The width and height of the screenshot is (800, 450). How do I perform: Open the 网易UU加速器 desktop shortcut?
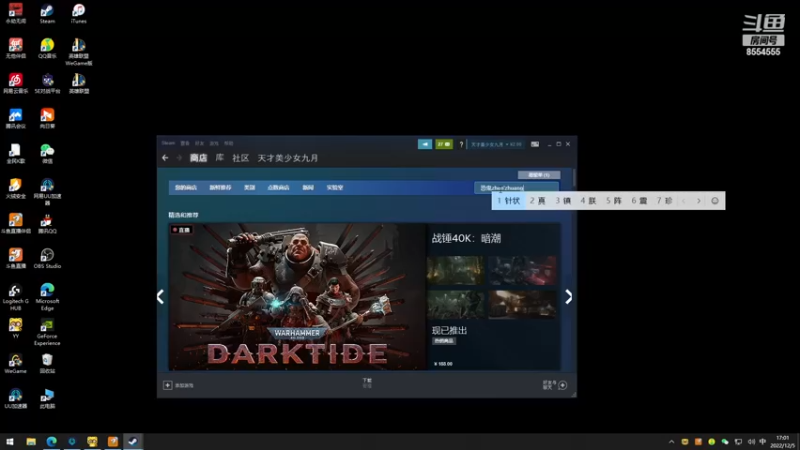point(47,192)
